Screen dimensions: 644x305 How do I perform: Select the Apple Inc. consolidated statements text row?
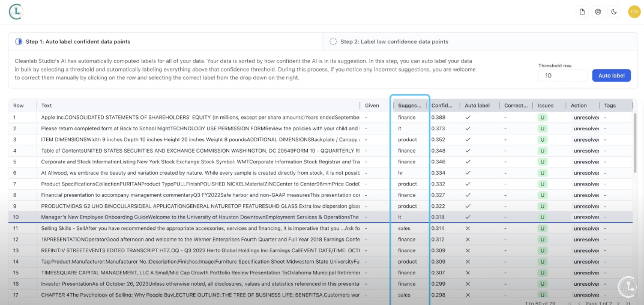point(320,117)
